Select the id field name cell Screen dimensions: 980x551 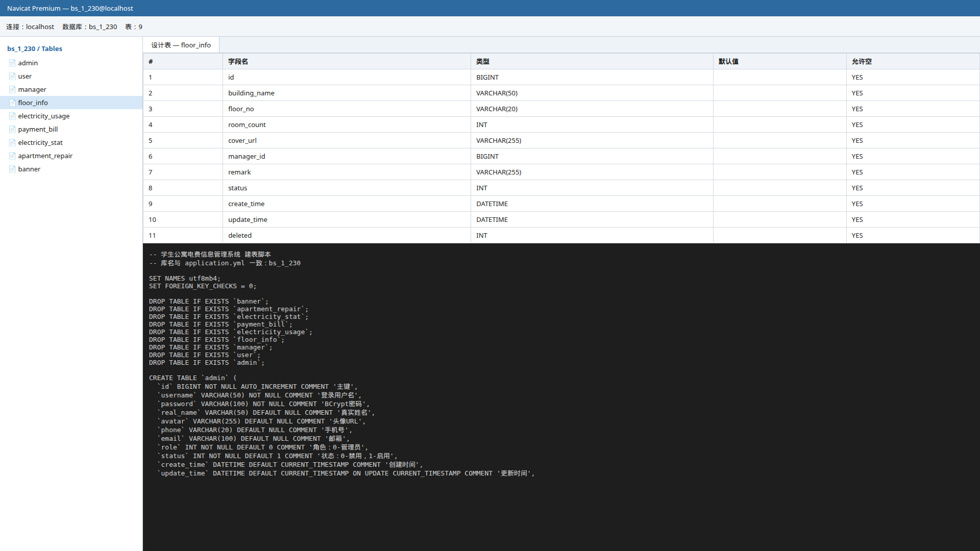(347, 77)
